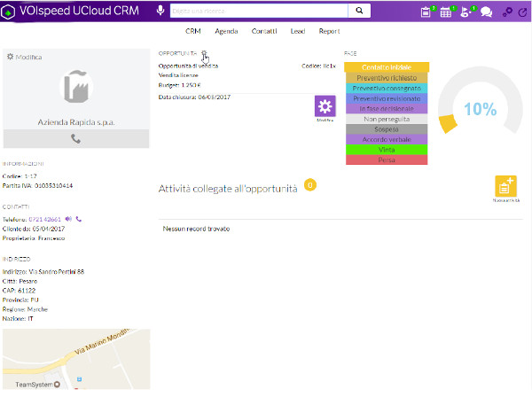Click the logout arrow icon
532x397 pixels.
[x=522, y=12]
